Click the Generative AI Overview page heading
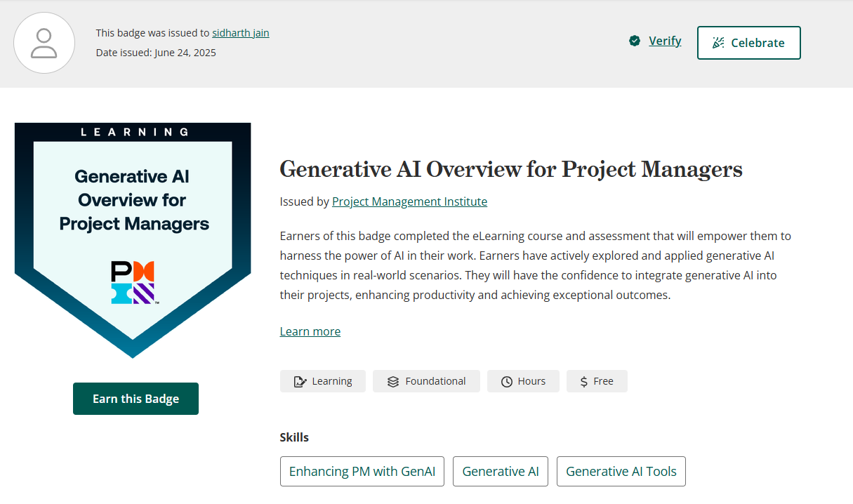 click(x=510, y=169)
